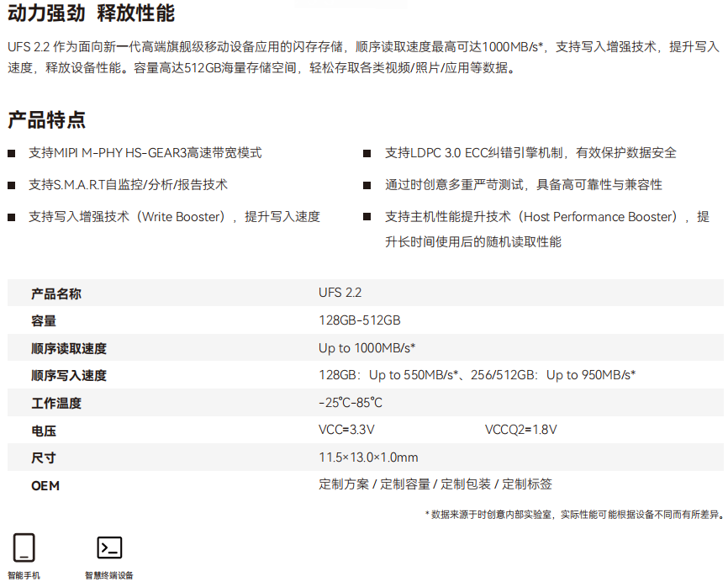The image size is (728, 587).
Task: Click the smartphone icon above 智能手机
Action: click(24, 547)
